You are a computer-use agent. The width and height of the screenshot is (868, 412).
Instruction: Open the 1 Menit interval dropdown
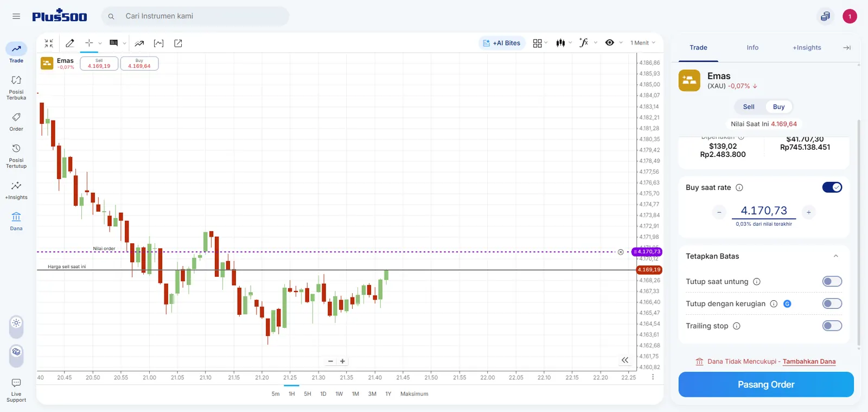[643, 43]
